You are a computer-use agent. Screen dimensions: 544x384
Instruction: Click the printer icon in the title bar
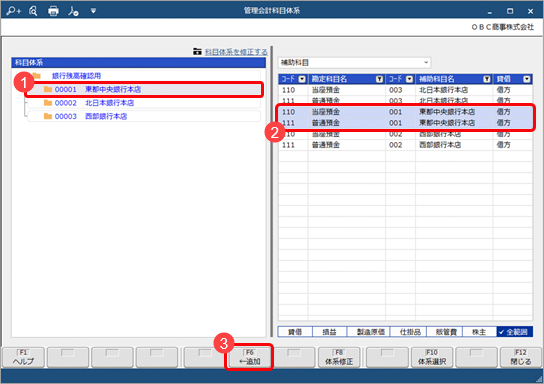(53, 11)
